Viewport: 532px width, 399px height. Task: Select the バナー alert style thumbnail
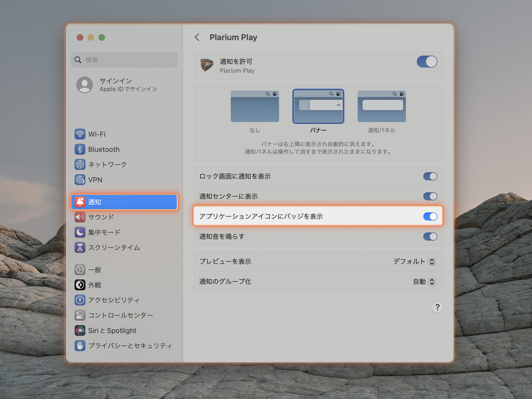click(x=318, y=106)
